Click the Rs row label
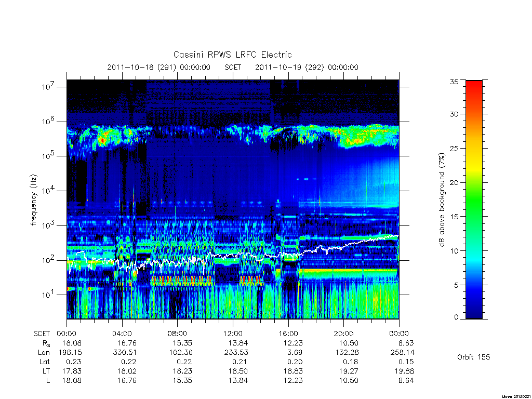Image resolution: width=532 pixels, height=399 pixels. (x=46, y=343)
